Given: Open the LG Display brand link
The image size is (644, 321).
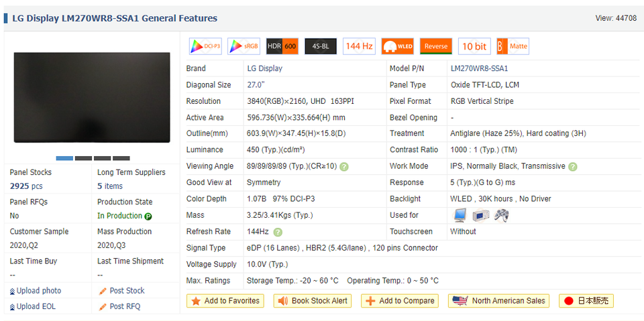Looking at the screenshot, I should coord(264,68).
